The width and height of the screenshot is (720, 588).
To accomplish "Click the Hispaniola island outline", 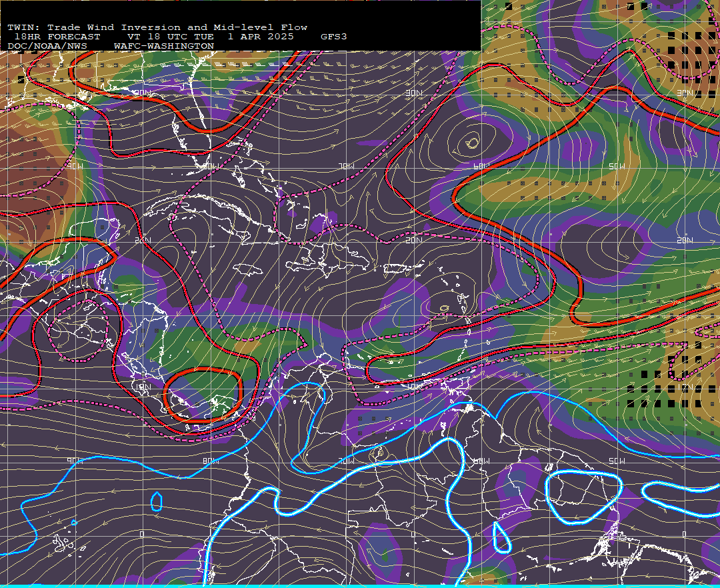I will (x=327, y=261).
